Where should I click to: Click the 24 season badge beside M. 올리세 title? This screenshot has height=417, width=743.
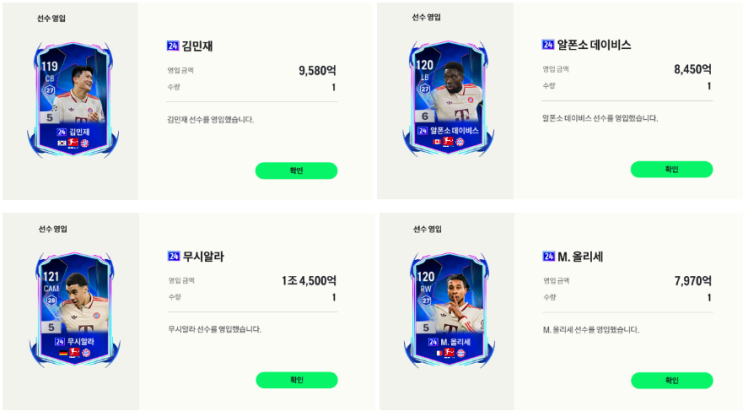548,256
